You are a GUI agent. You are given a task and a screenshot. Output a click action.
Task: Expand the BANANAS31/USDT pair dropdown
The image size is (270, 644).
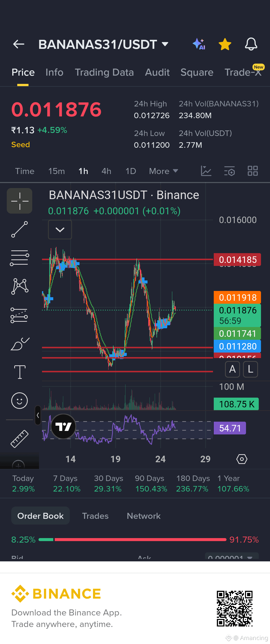(165, 44)
